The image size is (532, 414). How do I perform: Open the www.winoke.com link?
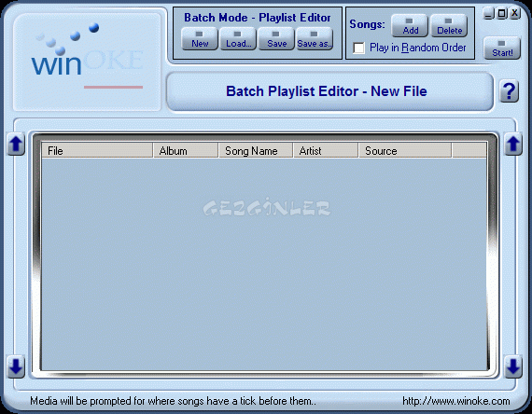[456, 401]
